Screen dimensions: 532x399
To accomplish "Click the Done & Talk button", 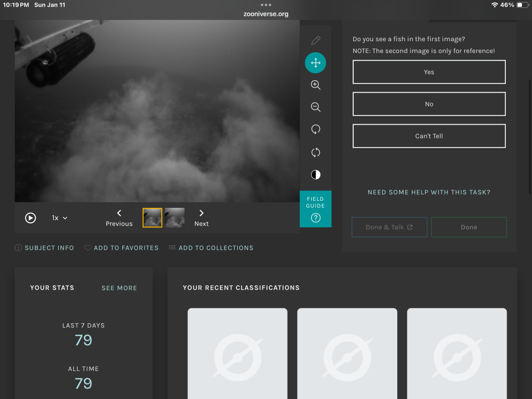I will 389,227.
